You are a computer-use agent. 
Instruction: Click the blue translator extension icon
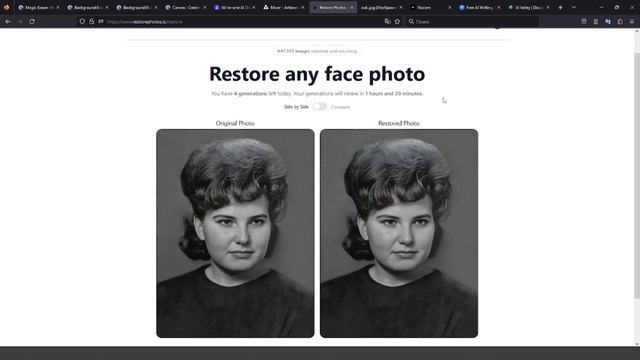click(x=608, y=21)
